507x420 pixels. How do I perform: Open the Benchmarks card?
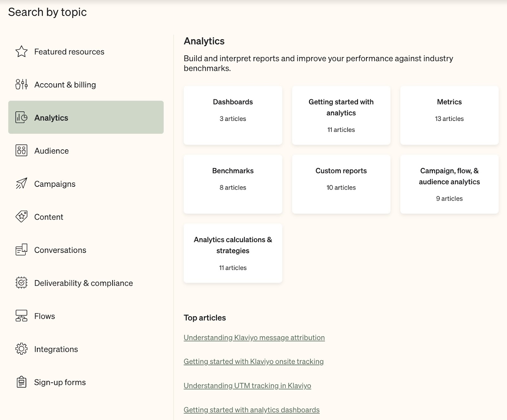pos(233,184)
